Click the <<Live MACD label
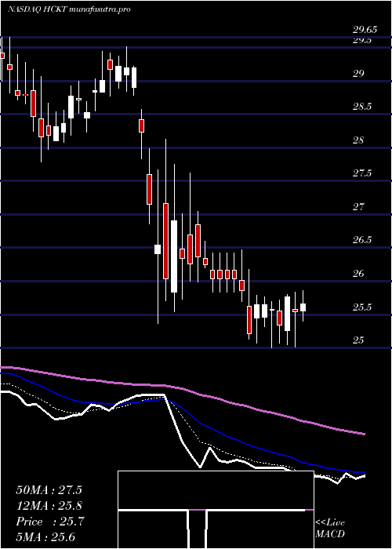Screen dimensions: 392x549 (330, 529)
